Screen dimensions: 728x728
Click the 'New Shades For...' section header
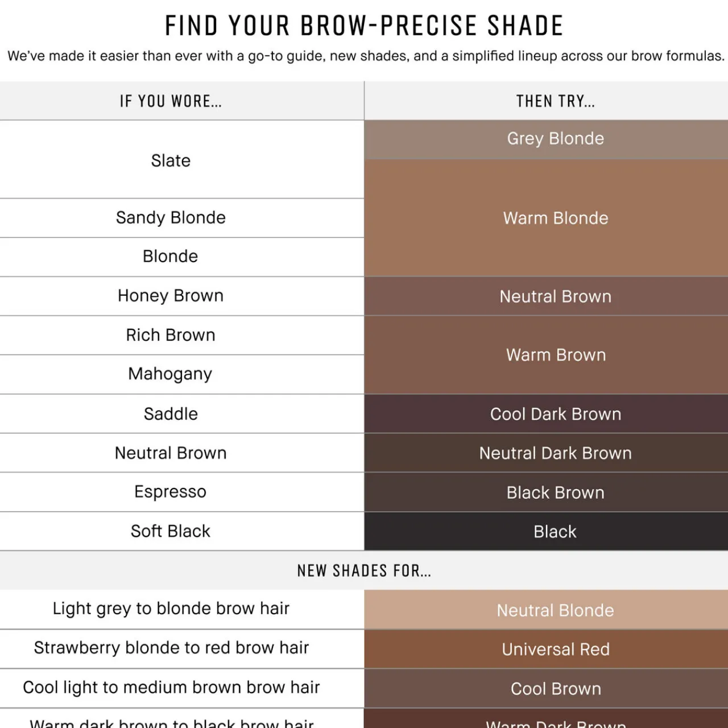tap(364, 570)
